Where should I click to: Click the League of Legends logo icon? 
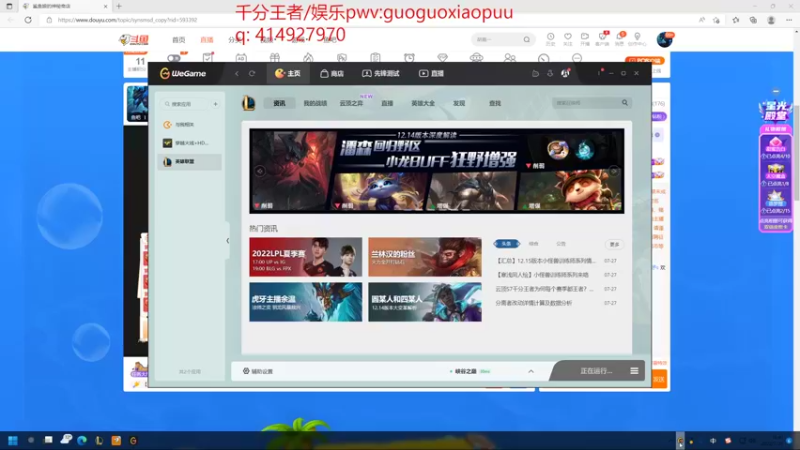click(248, 103)
